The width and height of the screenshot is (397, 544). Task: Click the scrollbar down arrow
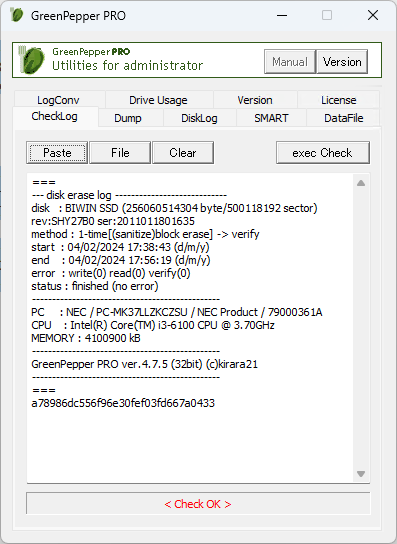(x=361, y=474)
